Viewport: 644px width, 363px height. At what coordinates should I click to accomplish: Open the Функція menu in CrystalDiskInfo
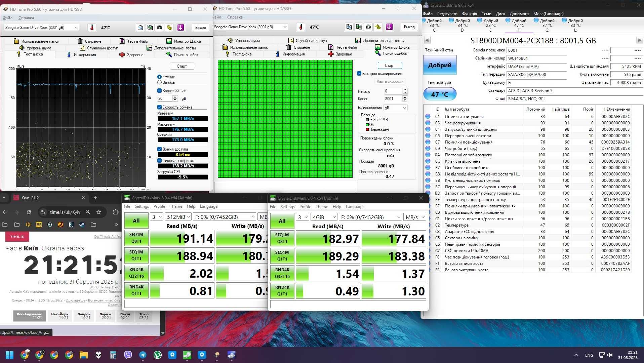[469, 14]
